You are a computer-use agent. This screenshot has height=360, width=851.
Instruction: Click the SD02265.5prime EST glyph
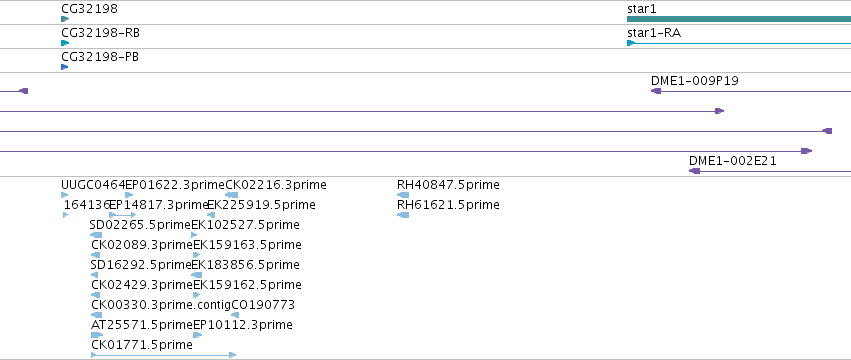pos(96,235)
